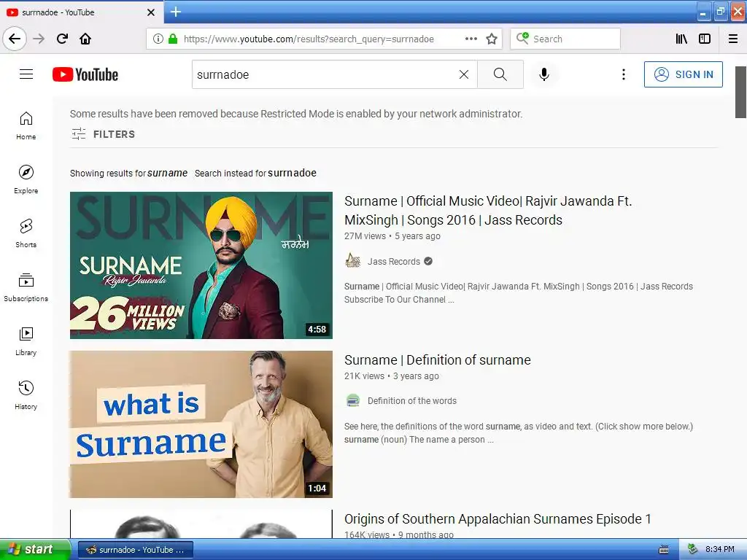The image size is (747, 560).
Task: Close the surrnadoe - YouTube tab
Action: click(151, 12)
